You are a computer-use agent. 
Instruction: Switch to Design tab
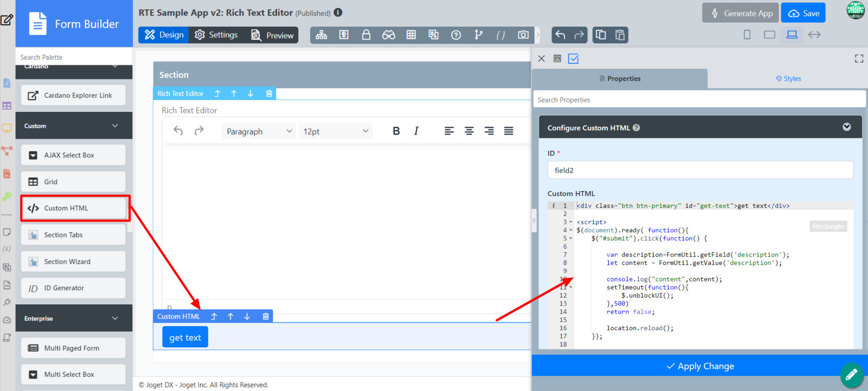pyautogui.click(x=164, y=35)
